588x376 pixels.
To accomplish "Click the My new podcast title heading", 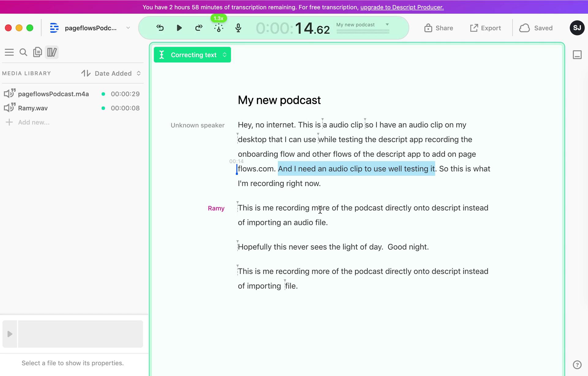I will click(279, 100).
